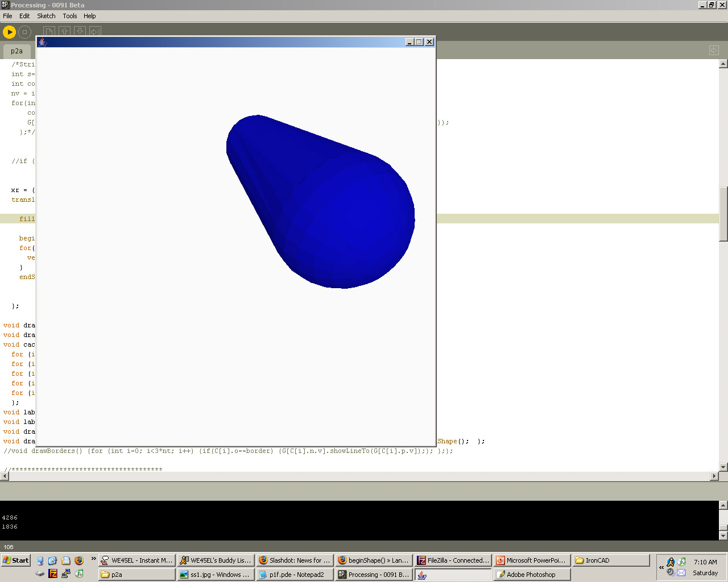728x582 pixels.
Task: Switch to ss1.jpg Windows viewer taskbar button
Action: (x=216, y=575)
